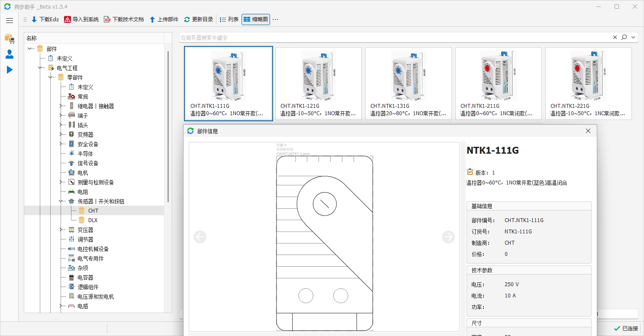The width and height of the screenshot is (644, 336).
Task: Click 更新目录 refresh icon
Action: point(187,19)
